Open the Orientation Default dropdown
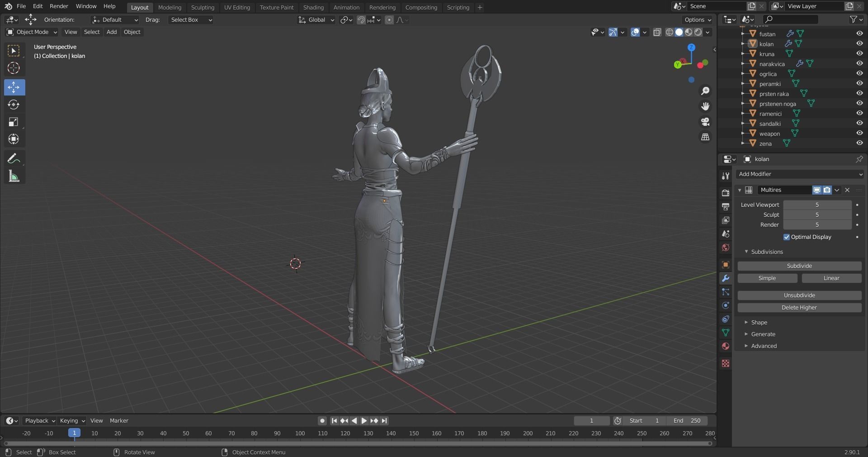This screenshot has width=868, height=457. click(x=115, y=20)
